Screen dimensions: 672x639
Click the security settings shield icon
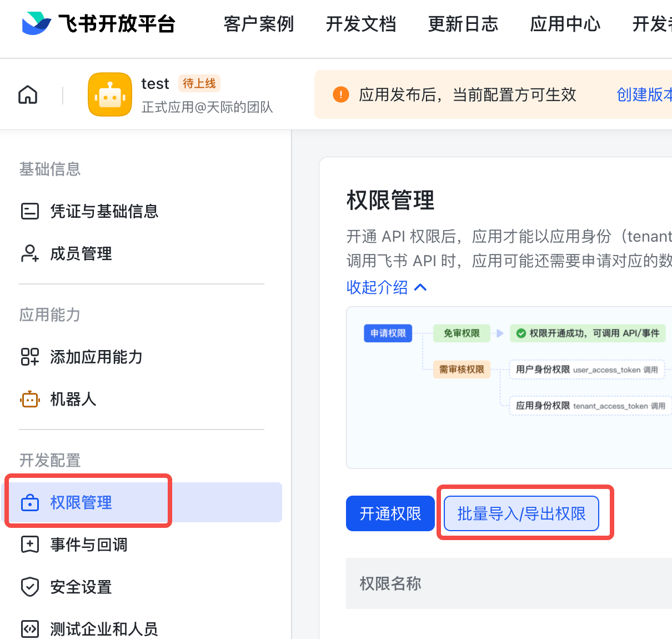[x=30, y=587]
